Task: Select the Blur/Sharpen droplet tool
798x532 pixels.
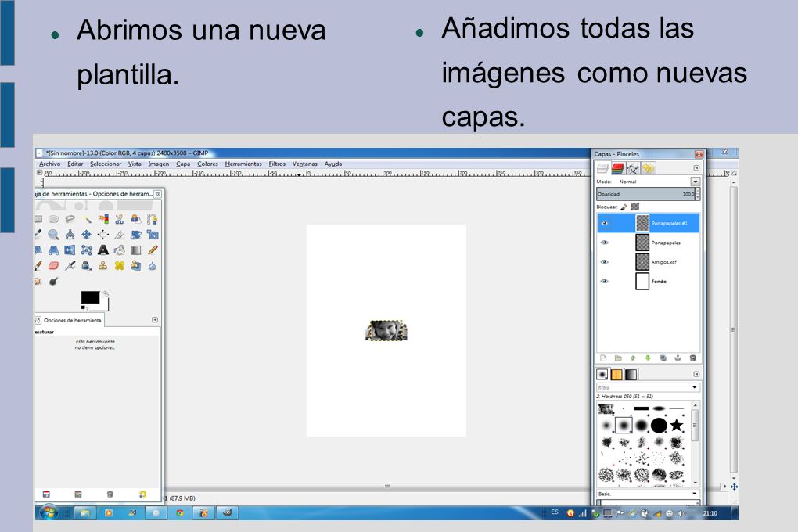Action: pos(153,266)
